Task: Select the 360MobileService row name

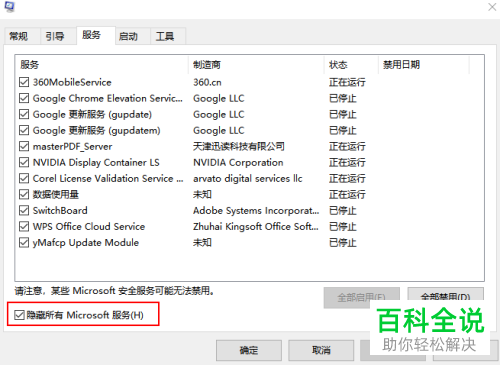Action: (72, 82)
